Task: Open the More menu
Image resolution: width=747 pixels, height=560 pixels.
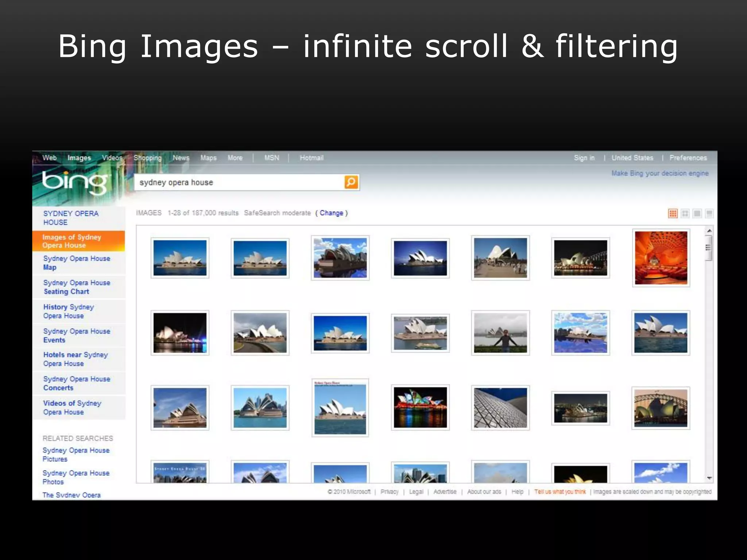Action: click(235, 158)
